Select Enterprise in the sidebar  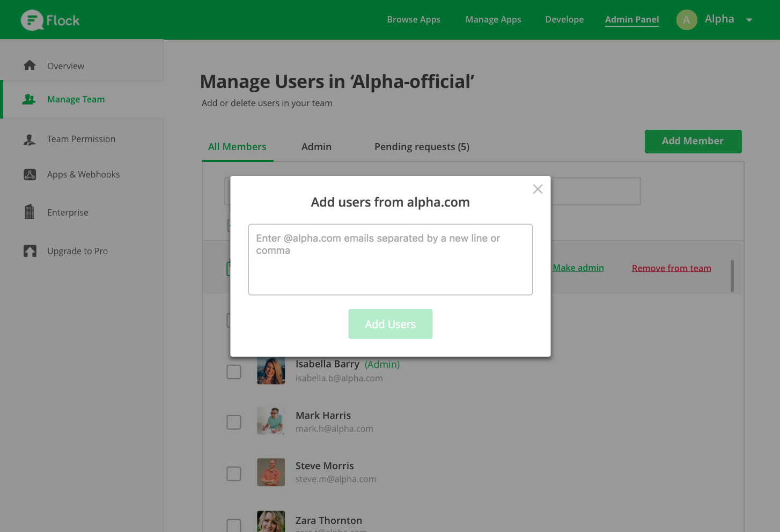click(68, 212)
